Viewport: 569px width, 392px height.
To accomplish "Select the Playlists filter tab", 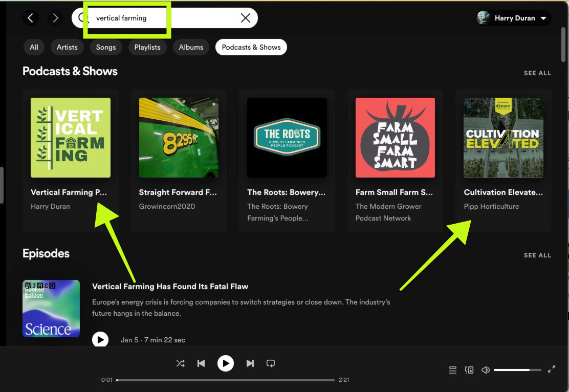I will (x=147, y=47).
